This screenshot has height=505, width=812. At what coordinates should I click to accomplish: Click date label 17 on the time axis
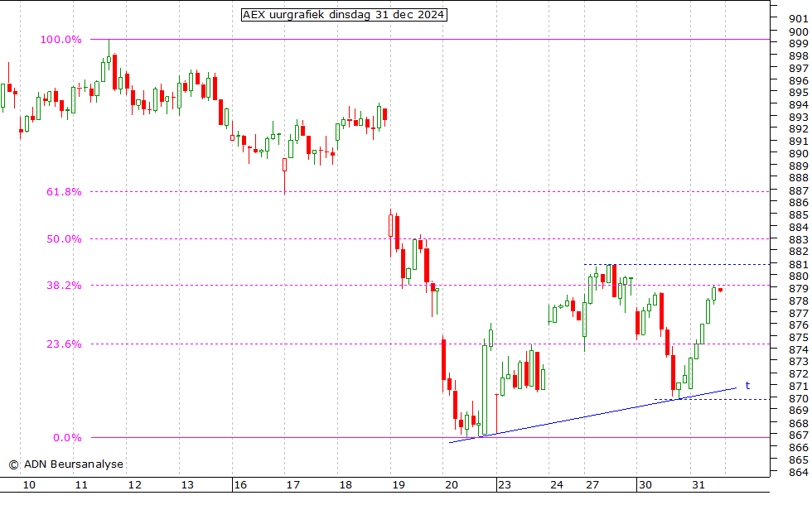(x=293, y=485)
